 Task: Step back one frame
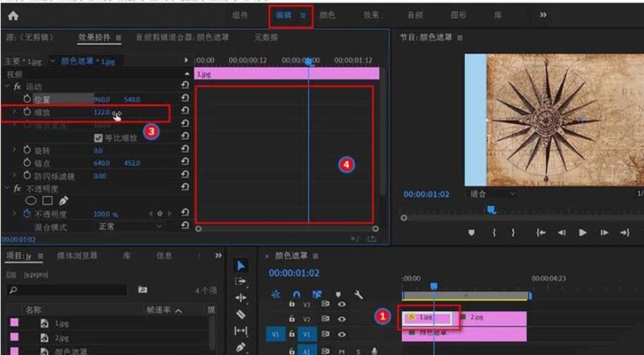pyautogui.click(x=561, y=233)
